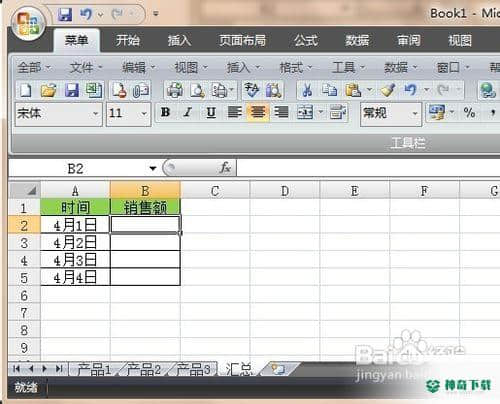Click the New blank document icon
This screenshot has width=500, height=404.
tap(26, 91)
